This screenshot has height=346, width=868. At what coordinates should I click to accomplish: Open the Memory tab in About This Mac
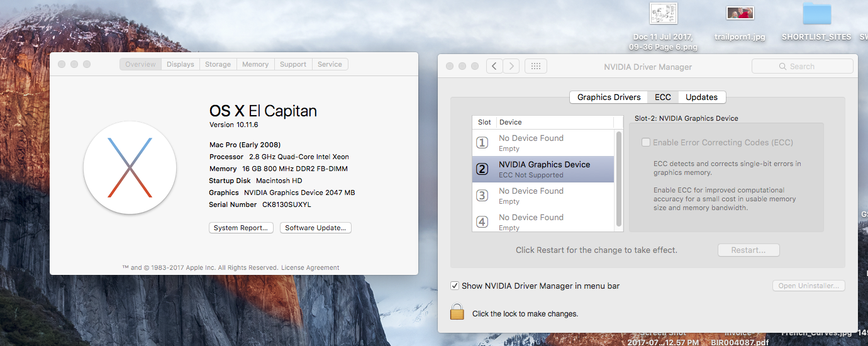(x=255, y=64)
